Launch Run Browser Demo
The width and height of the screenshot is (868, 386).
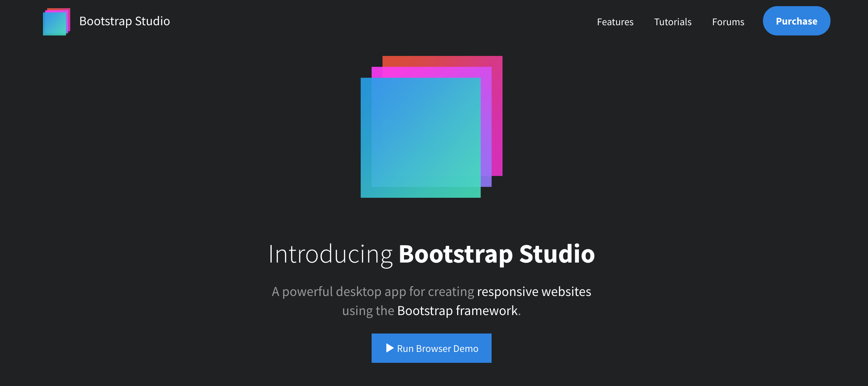pos(431,348)
